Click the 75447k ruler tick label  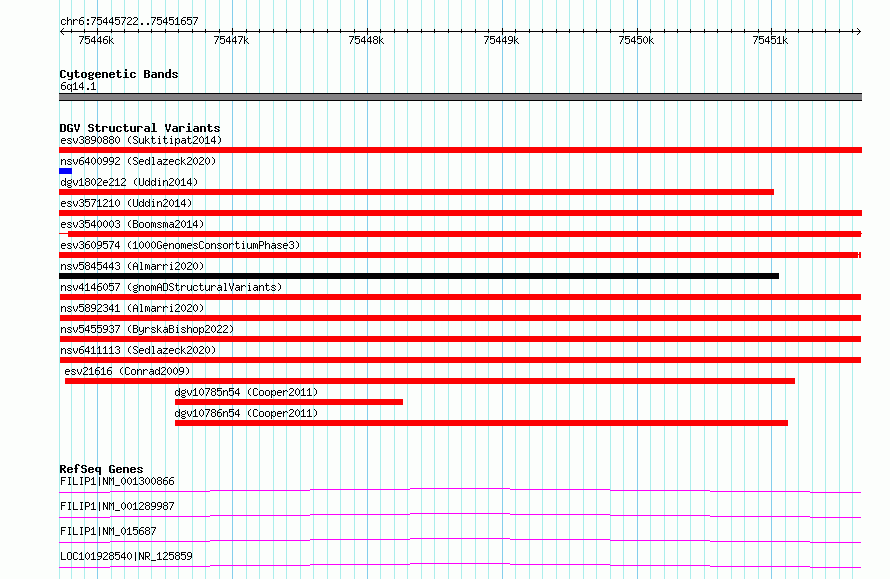coord(231,40)
